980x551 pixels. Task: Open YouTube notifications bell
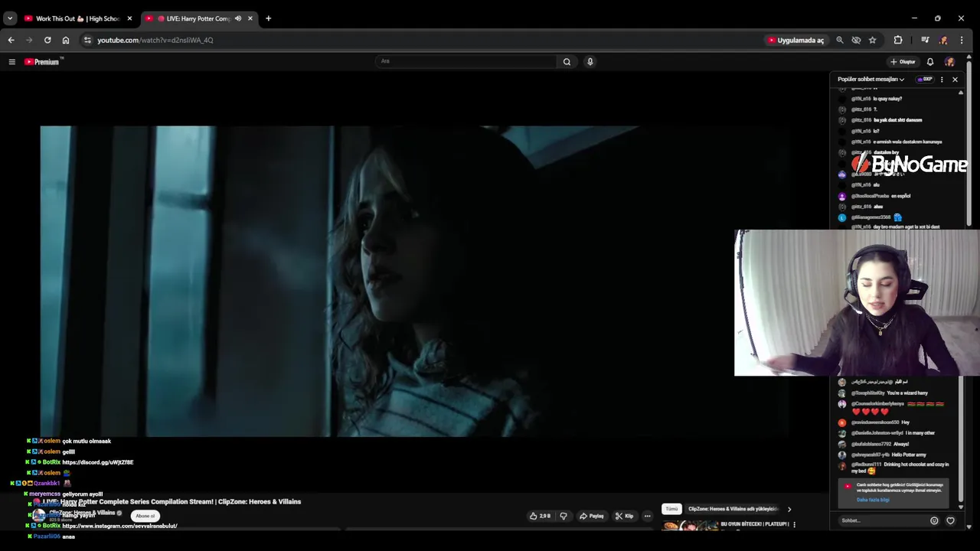click(x=930, y=62)
